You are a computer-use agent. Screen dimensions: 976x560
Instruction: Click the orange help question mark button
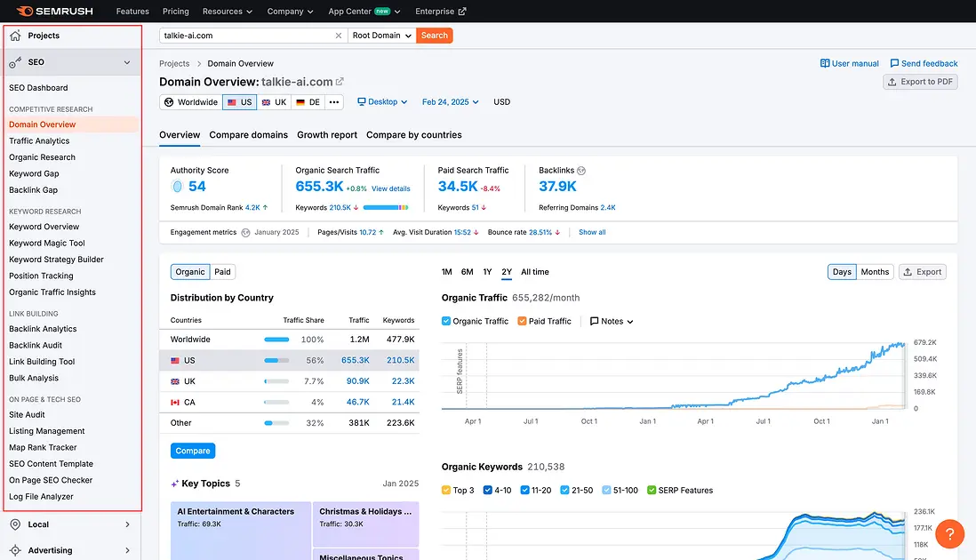[x=949, y=533]
